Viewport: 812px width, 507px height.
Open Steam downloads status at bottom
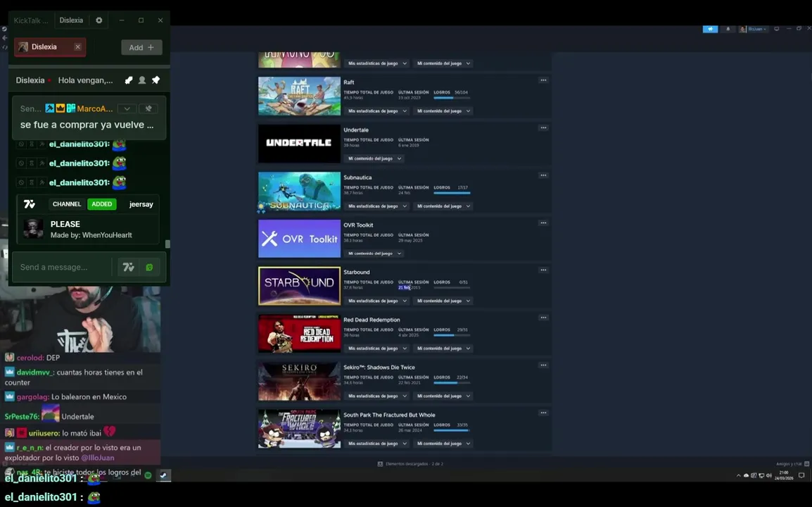click(x=411, y=464)
